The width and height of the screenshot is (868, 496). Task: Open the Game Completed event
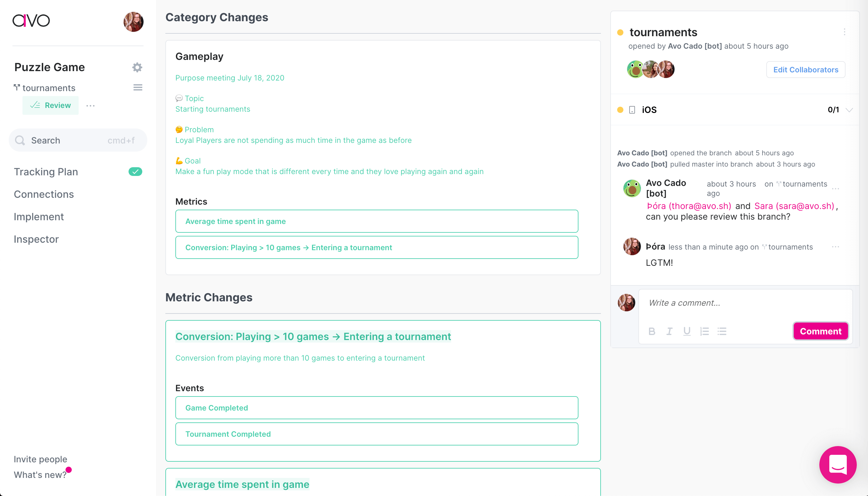(x=376, y=408)
